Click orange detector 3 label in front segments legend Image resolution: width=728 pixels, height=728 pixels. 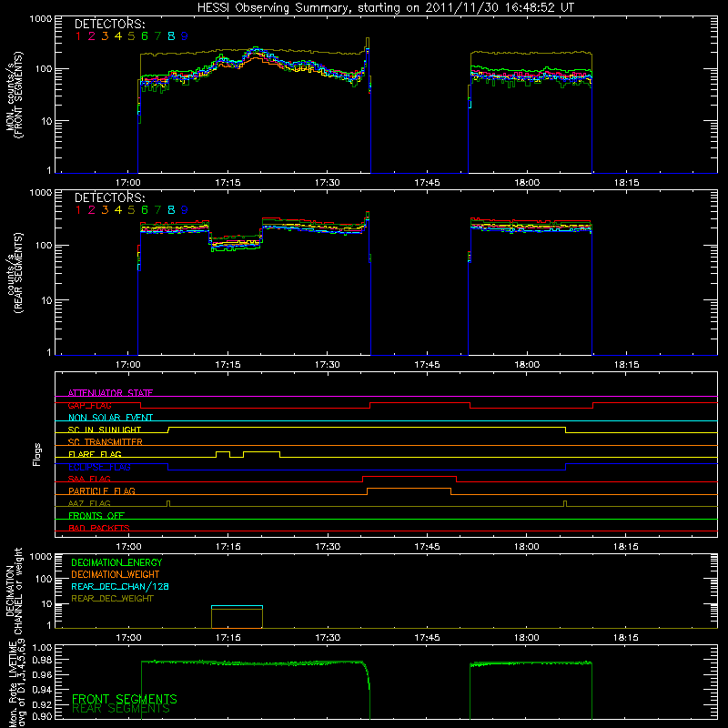[x=105, y=36]
